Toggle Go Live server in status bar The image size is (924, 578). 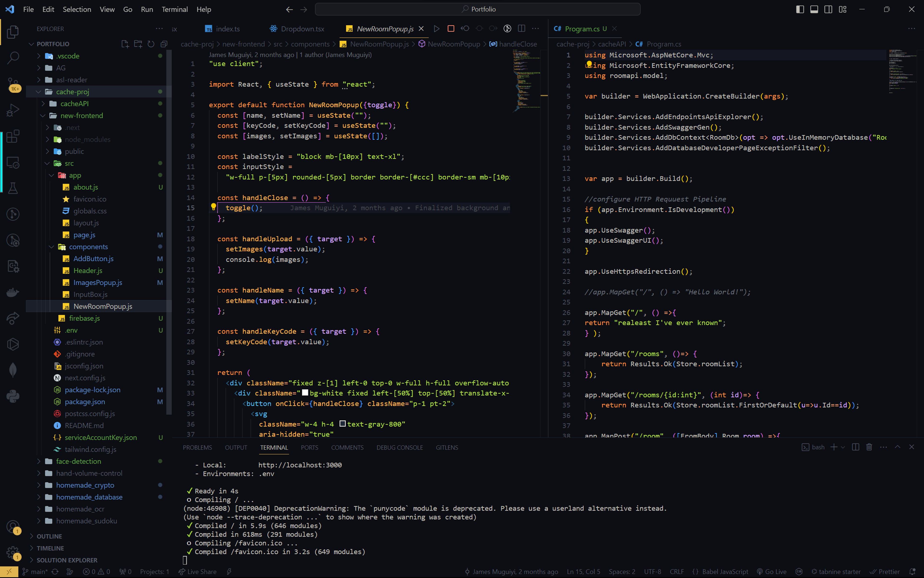pos(771,571)
